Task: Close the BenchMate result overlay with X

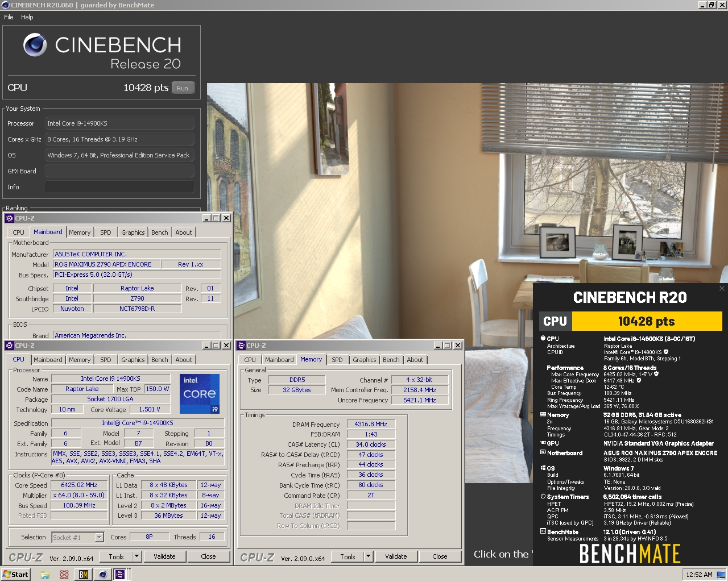Action: [722, 289]
